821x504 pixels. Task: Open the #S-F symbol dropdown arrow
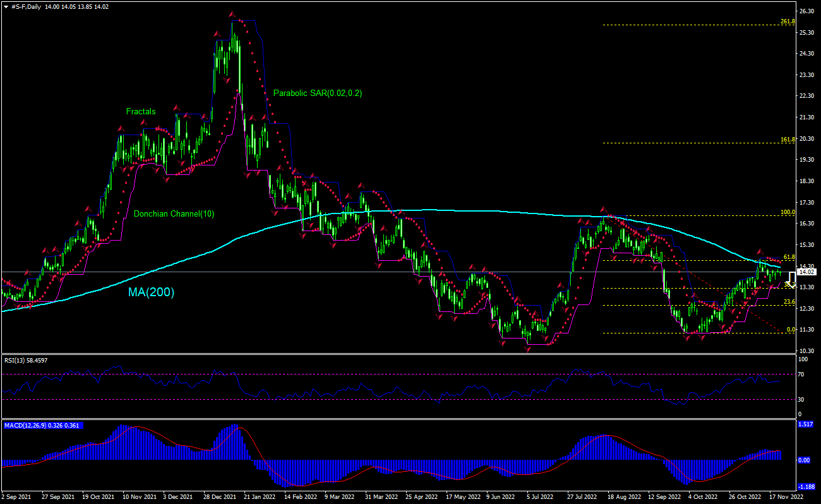point(5,6)
